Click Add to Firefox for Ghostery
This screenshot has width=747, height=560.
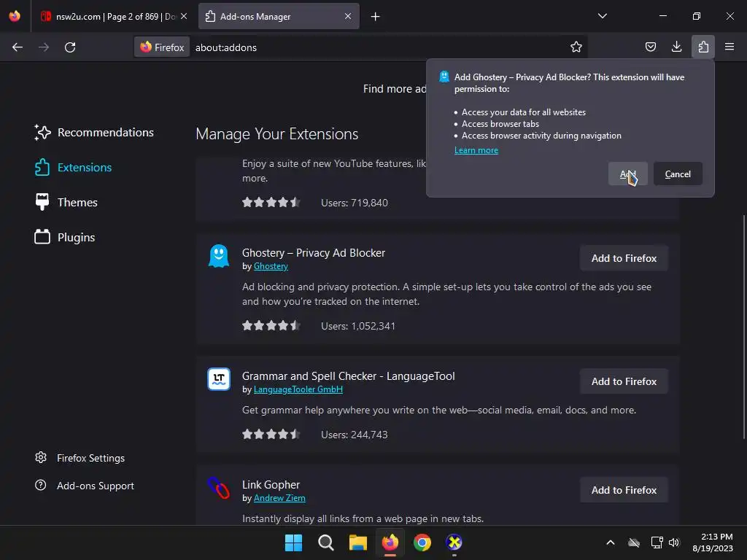pos(624,258)
